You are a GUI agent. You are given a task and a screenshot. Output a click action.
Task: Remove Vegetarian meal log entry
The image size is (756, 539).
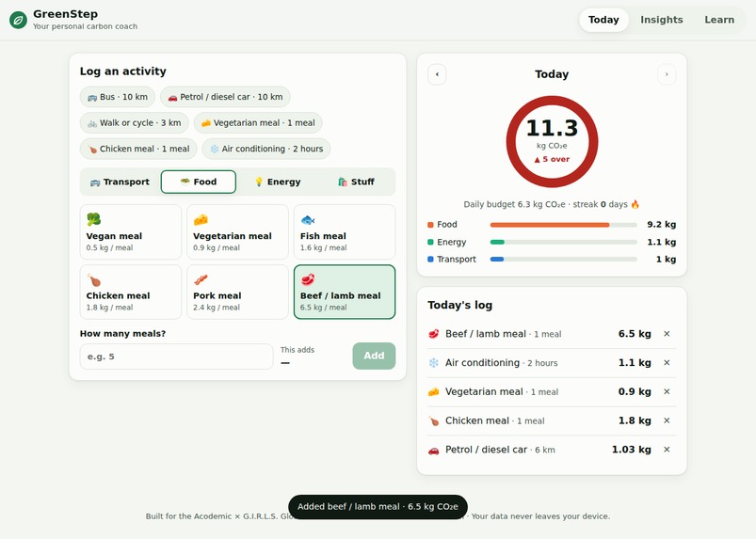click(667, 391)
